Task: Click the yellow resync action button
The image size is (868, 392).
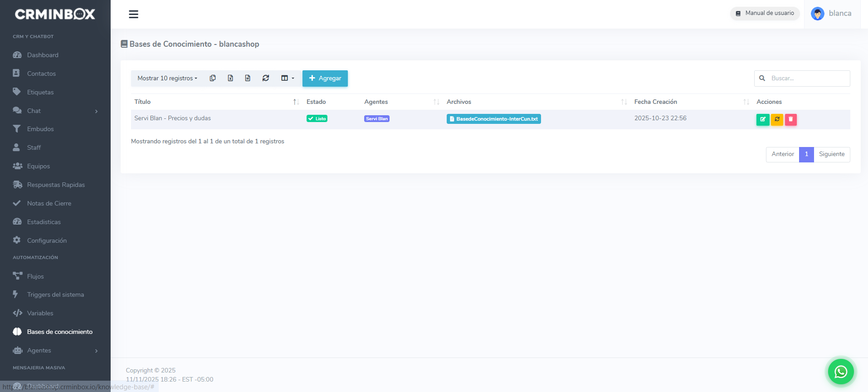Action: coord(777,119)
